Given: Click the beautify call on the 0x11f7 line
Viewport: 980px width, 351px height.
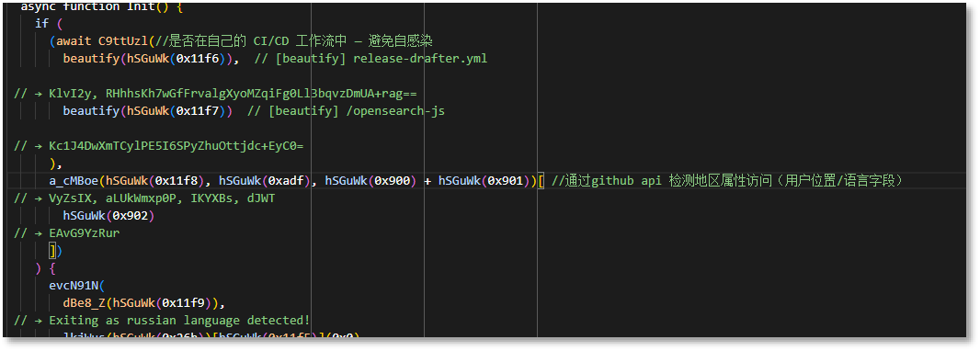Looking at the screenshot, I should [x=91, y=111].
